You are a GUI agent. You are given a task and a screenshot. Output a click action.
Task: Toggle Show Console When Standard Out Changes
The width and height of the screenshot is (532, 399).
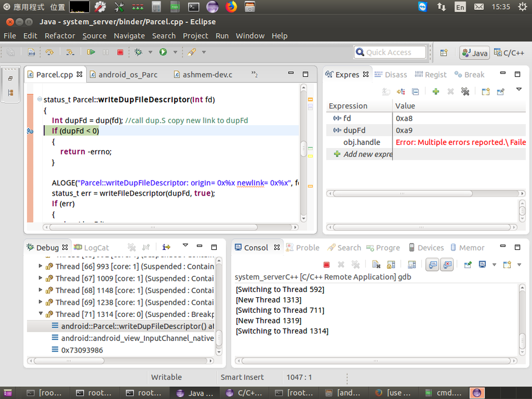(432, 265)
